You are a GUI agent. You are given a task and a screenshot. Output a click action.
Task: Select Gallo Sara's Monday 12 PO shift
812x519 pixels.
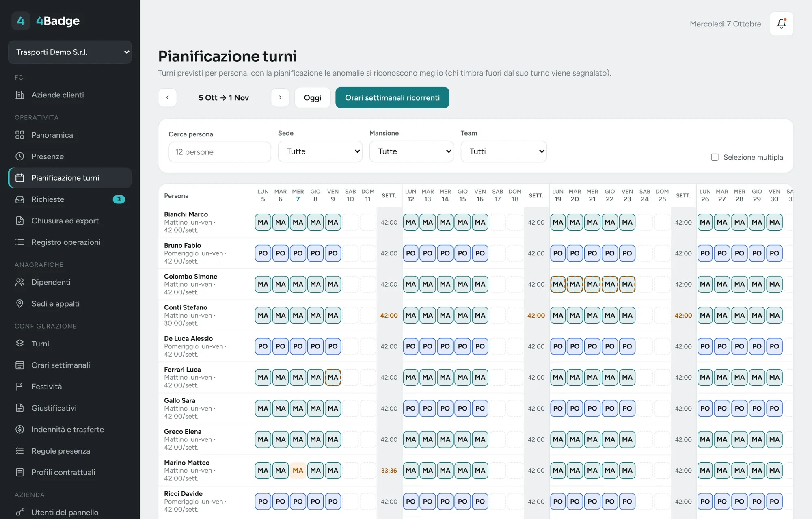(411, 408)
